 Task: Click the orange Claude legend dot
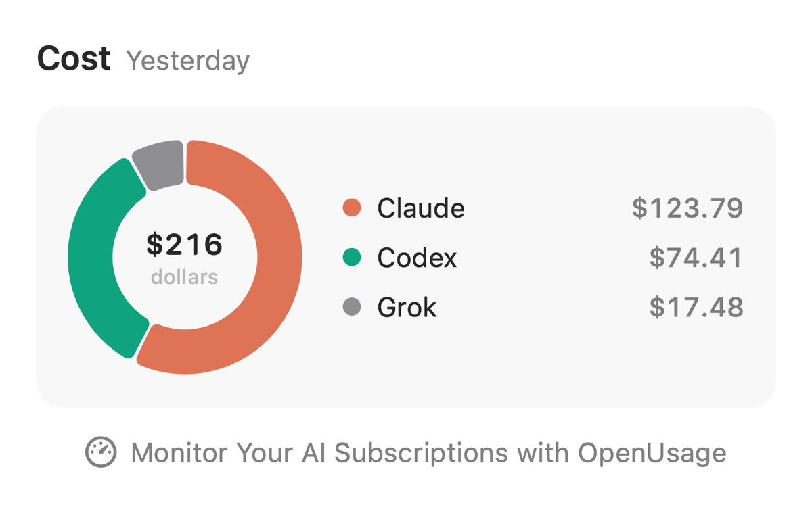(x=352, y=208)
